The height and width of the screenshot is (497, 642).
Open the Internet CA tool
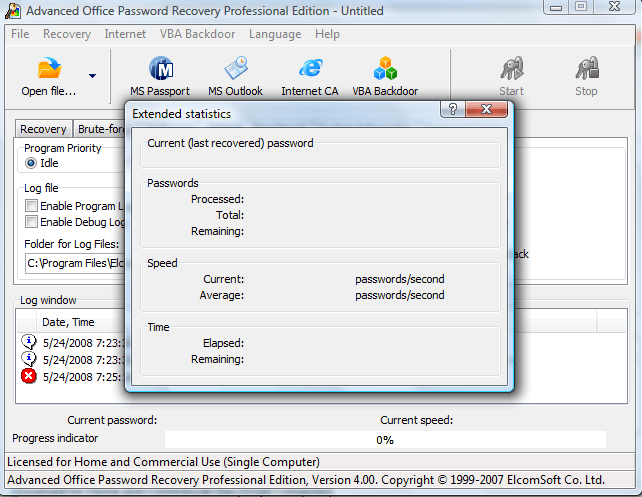[x=310, y=77]
